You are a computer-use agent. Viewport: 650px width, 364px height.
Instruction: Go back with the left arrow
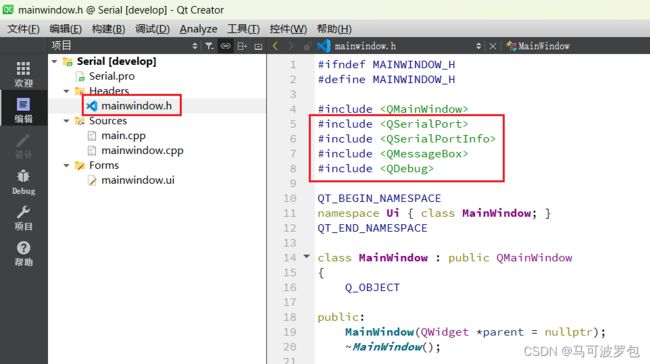pyautogui.click(x=275, y=46)
